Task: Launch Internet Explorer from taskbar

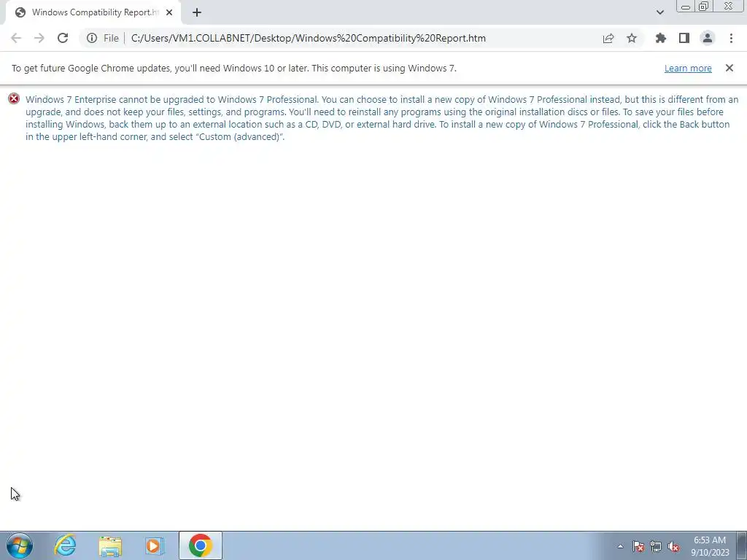Action: 65,545
